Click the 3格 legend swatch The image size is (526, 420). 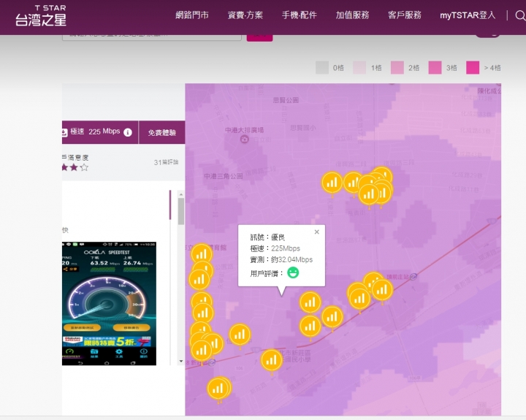click(435, 68)
